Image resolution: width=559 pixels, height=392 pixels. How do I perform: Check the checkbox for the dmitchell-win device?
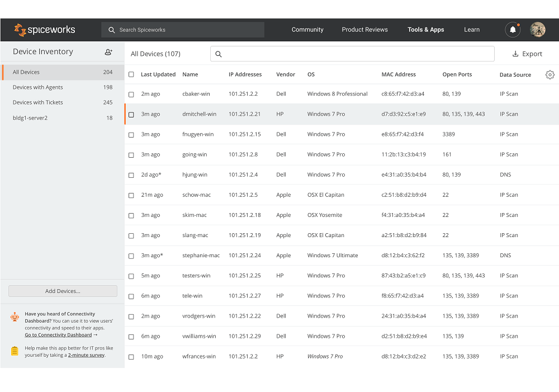pos(131,114)
